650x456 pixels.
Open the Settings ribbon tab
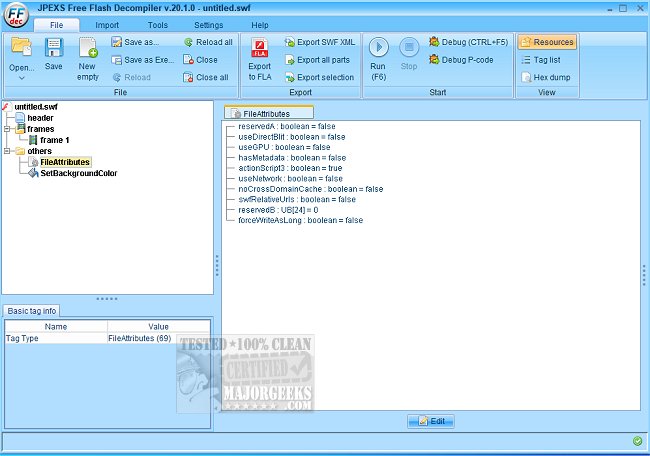point(209,24)
